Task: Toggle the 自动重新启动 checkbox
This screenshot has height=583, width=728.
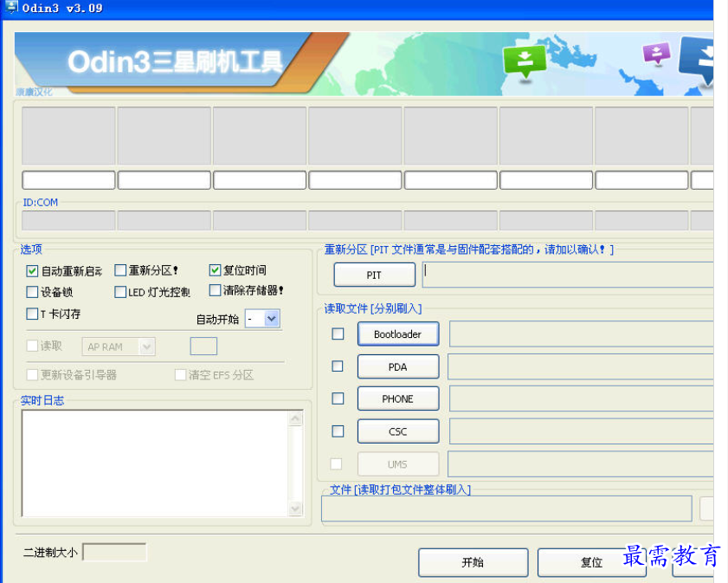Action: pos(32,271)
